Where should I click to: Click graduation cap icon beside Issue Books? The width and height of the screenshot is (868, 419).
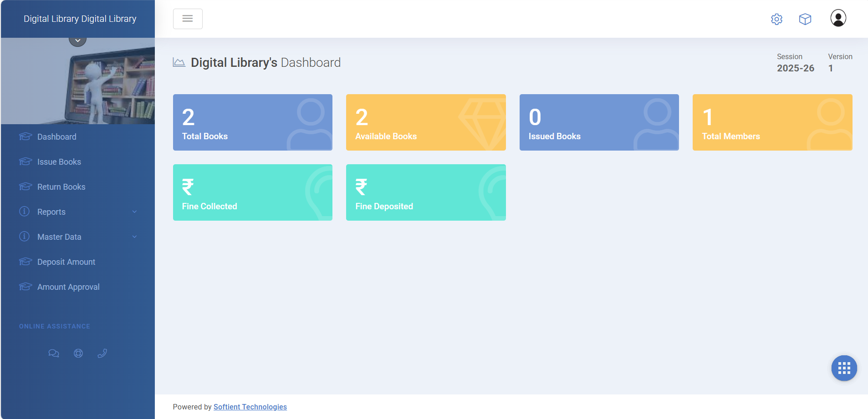26,162
